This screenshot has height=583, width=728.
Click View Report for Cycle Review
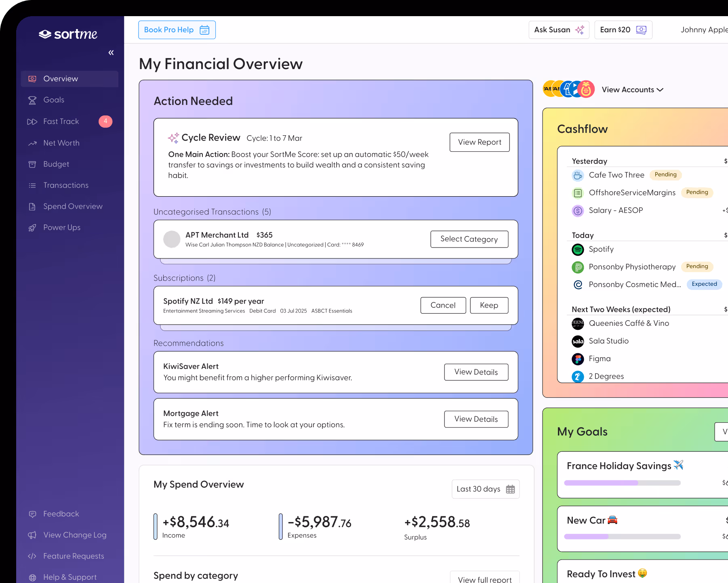point(479,142)
